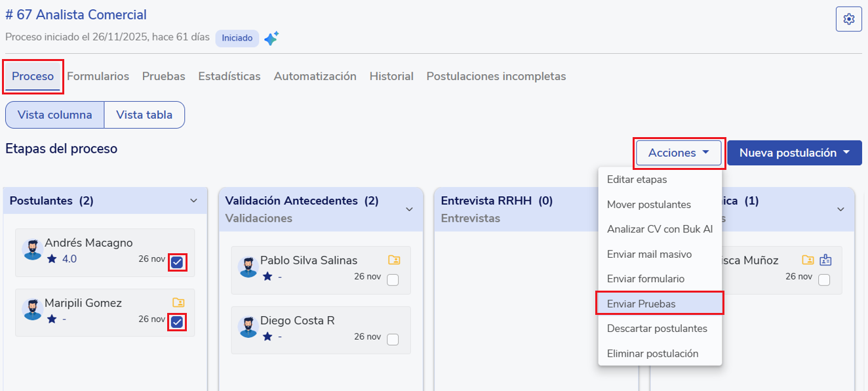Screen dimensions: 868x391
Task: Switch to the Estadísticas tab
Action: [229, 76]
